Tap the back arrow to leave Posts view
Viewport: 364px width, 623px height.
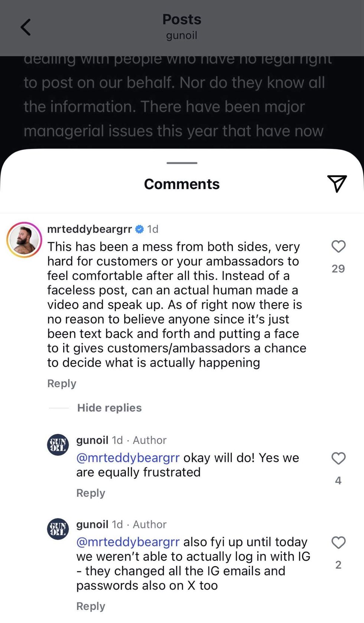pos(25,27)
